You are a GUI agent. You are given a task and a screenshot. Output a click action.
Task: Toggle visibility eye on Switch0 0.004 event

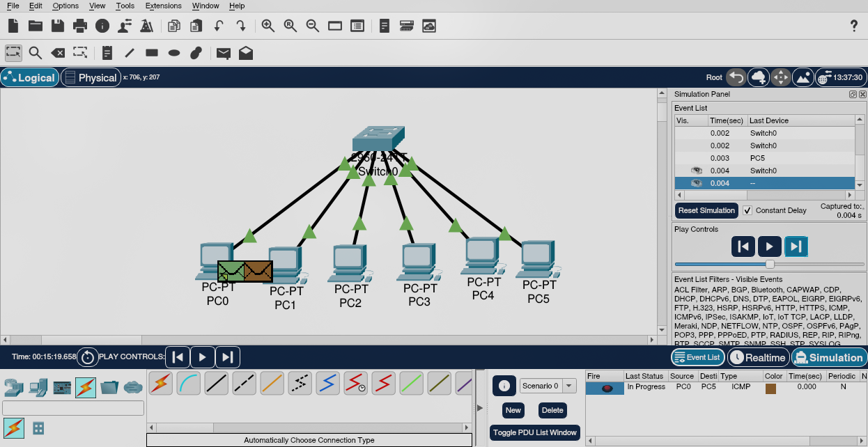[695, 171]
